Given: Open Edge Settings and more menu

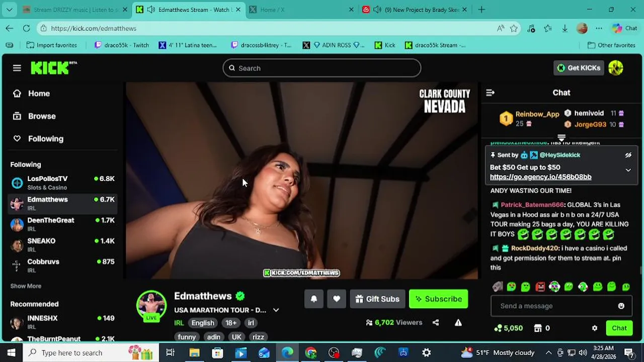Looking at the screenshot, I should pos(599,29).
